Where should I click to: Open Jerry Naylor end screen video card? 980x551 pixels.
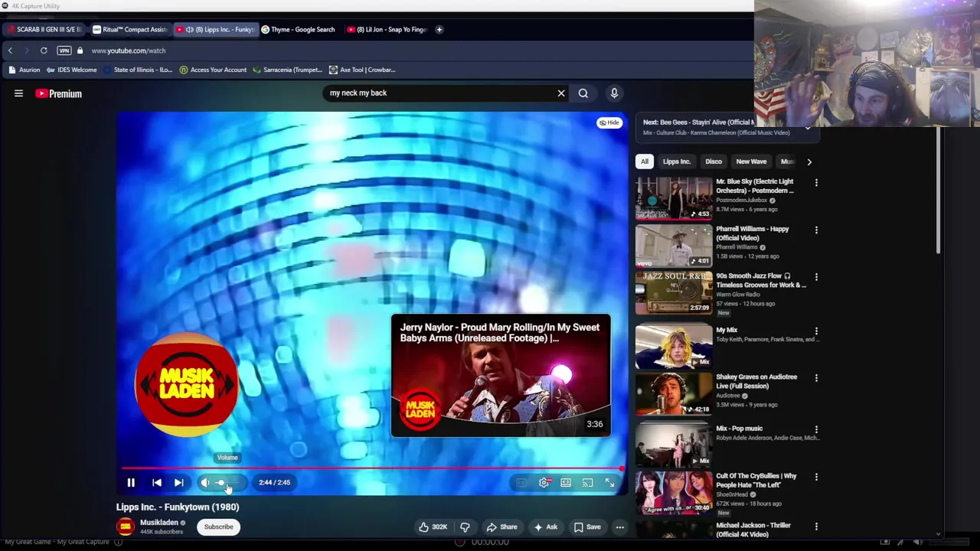coord(501,376)
